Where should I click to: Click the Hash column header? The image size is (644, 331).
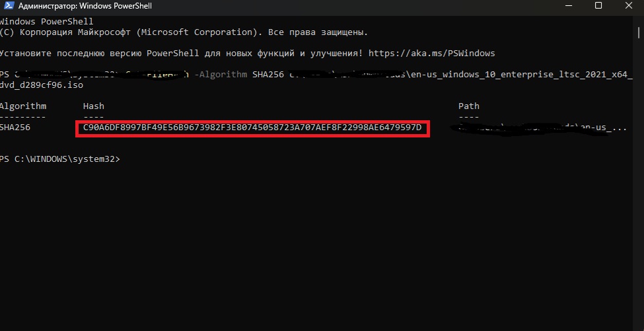point(93,106)
